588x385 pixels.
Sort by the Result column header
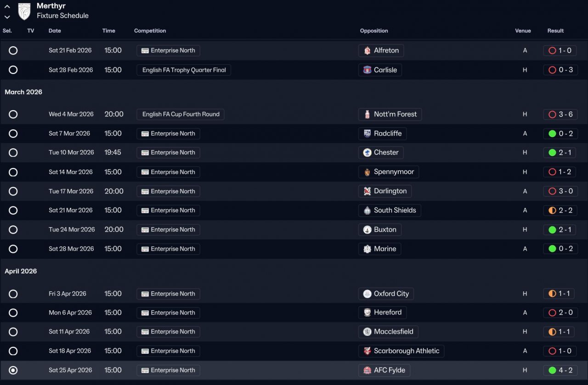pyautogui.click(x=555, y=31)
